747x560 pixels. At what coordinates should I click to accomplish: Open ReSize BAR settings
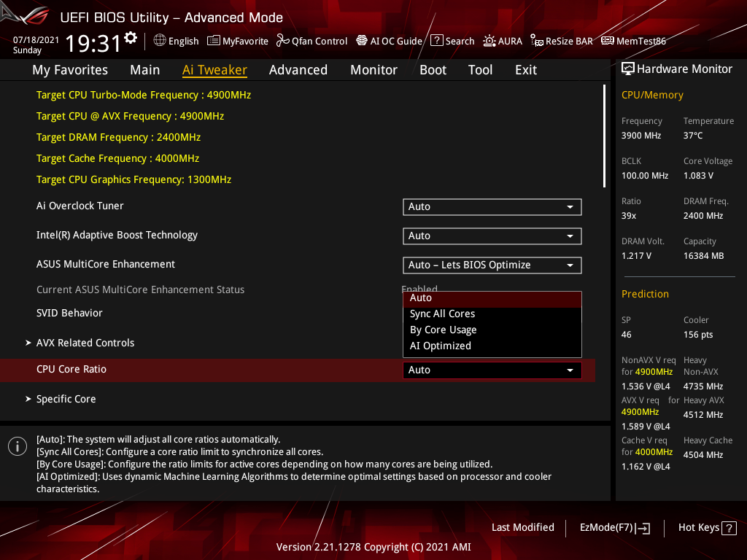561,41
